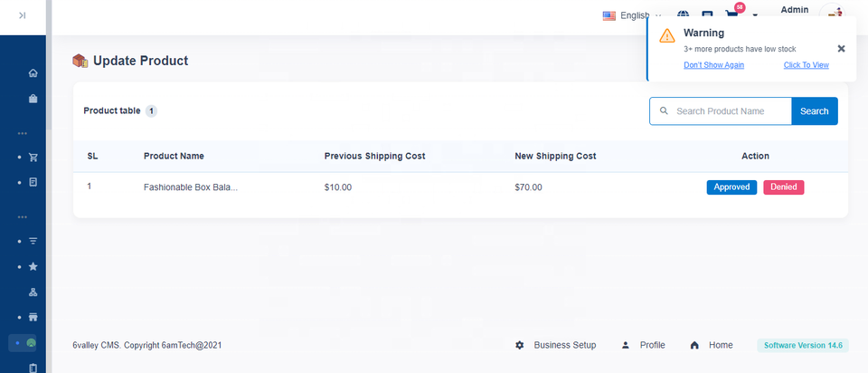This screenshot has height=373, width=868.
Task: Dismiss the low stock warning popup
Action: click(841, 49)
